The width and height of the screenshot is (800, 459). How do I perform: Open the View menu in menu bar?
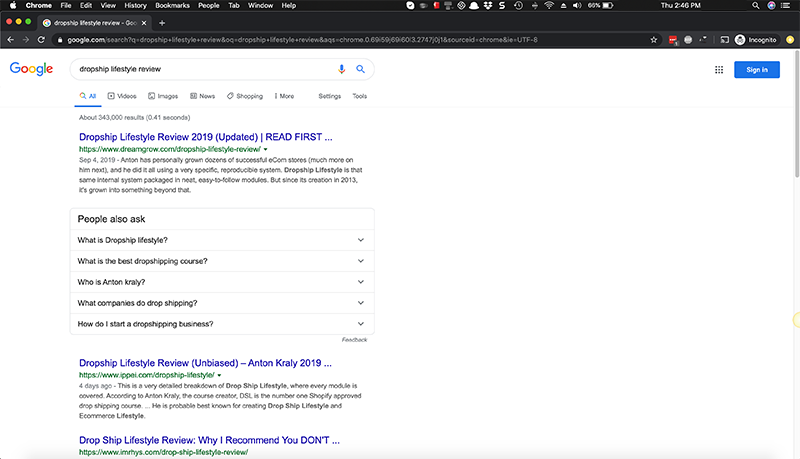click(108, 6)
